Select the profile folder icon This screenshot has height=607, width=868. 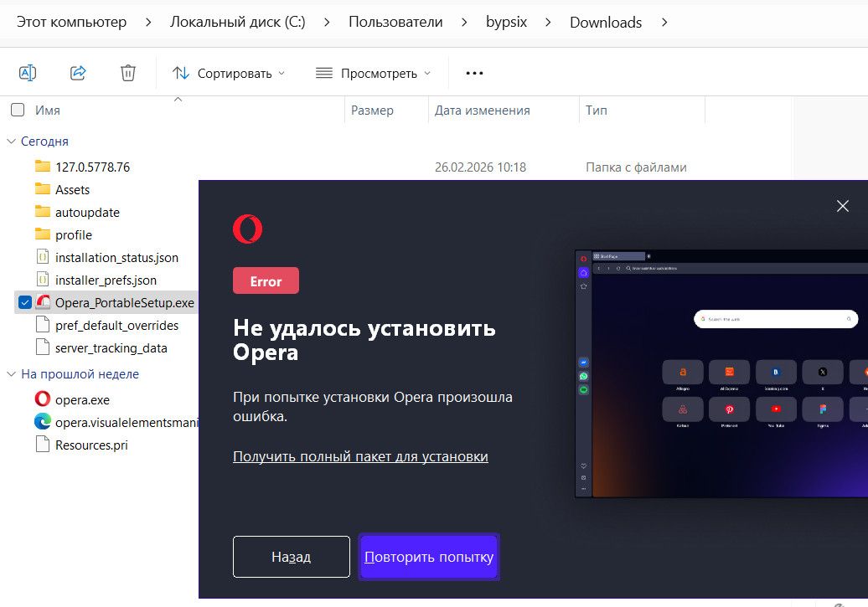click(x=43, y=234)
